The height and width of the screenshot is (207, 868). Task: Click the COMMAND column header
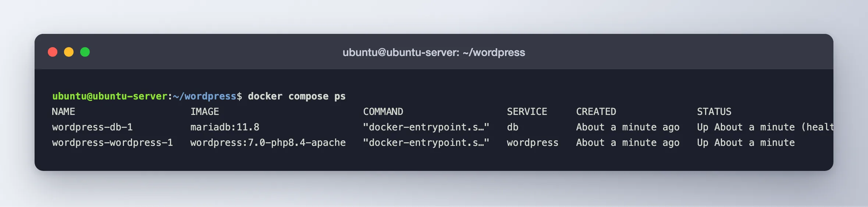383,112
